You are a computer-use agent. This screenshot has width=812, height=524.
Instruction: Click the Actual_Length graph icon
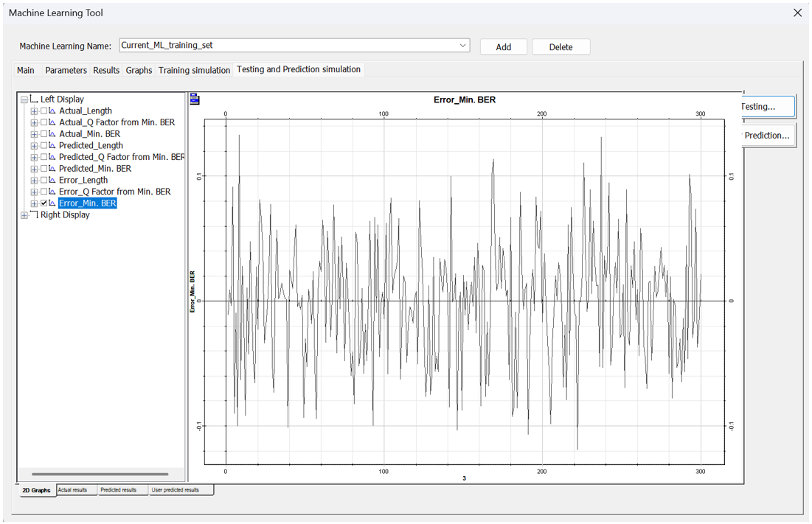[x=53, y=111]
